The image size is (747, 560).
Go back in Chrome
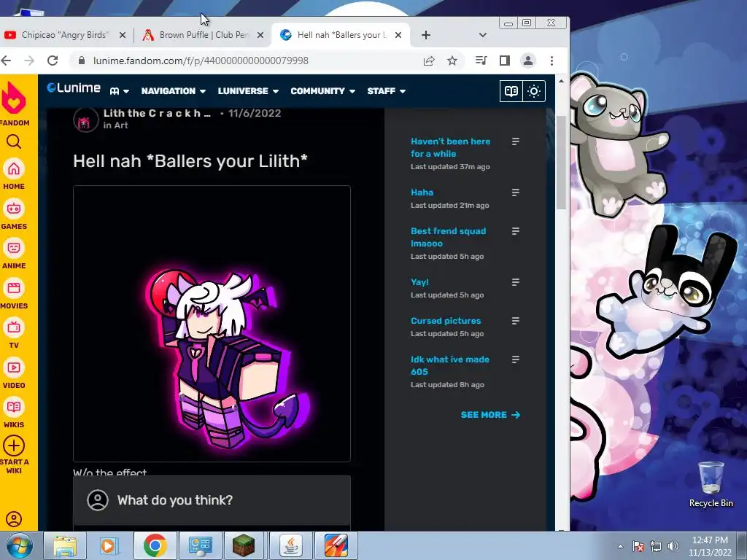(x=6, y=61)
